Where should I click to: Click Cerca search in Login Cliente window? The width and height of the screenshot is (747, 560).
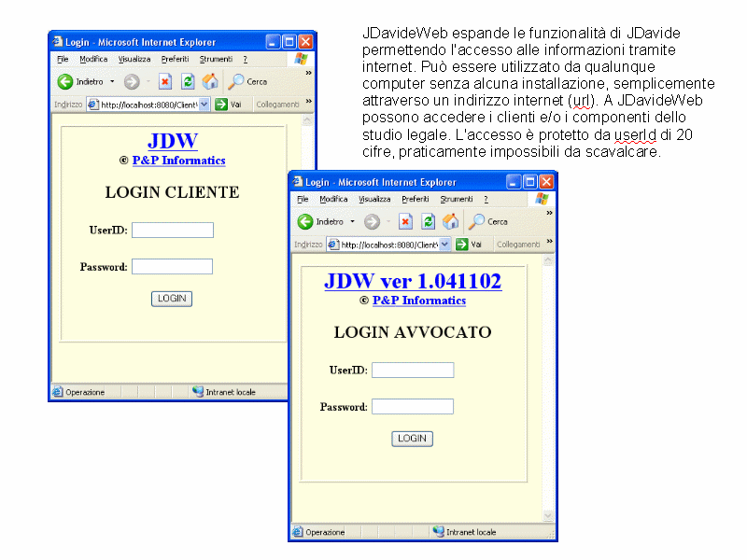tap(247, 82)
